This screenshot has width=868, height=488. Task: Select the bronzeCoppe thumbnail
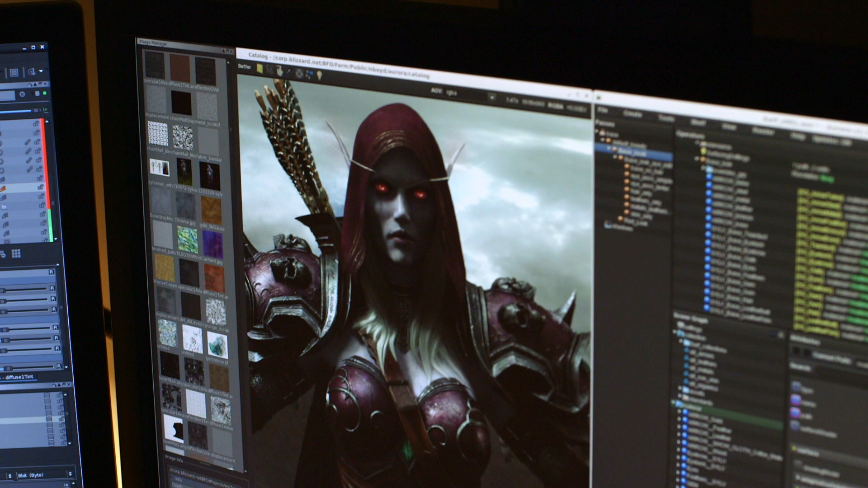[x=164, y=267]
